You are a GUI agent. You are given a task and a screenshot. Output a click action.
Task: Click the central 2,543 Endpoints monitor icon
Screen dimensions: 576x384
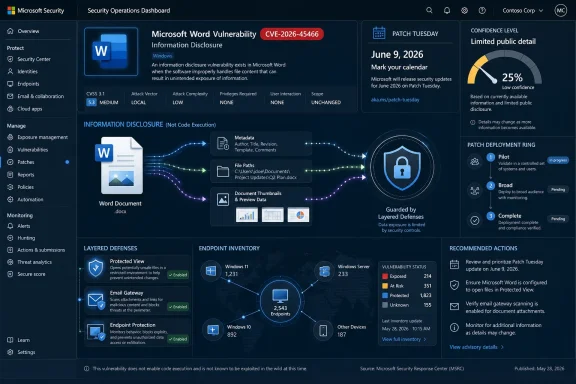tap(280, 302)
